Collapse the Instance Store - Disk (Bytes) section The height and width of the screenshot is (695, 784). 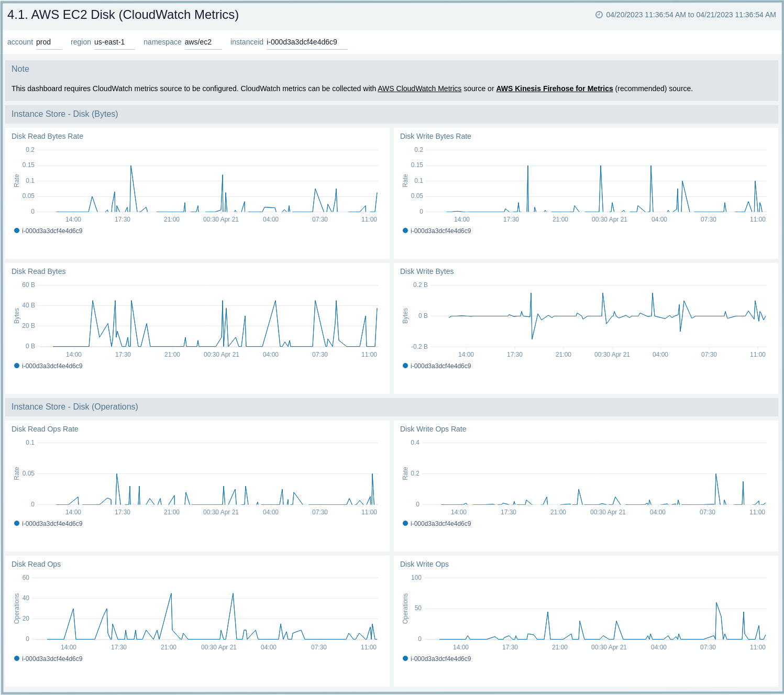pyautogui.click(x=64, y=114)
